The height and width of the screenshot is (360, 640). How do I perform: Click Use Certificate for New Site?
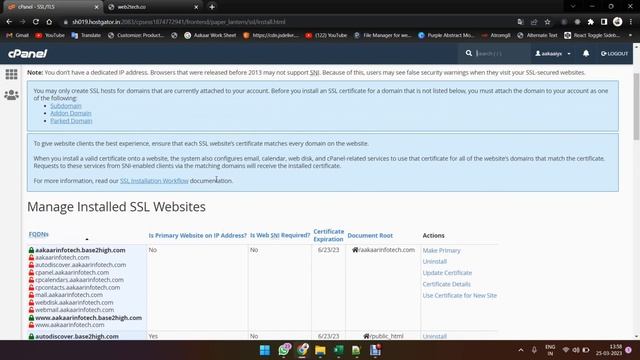click(460, 295)
